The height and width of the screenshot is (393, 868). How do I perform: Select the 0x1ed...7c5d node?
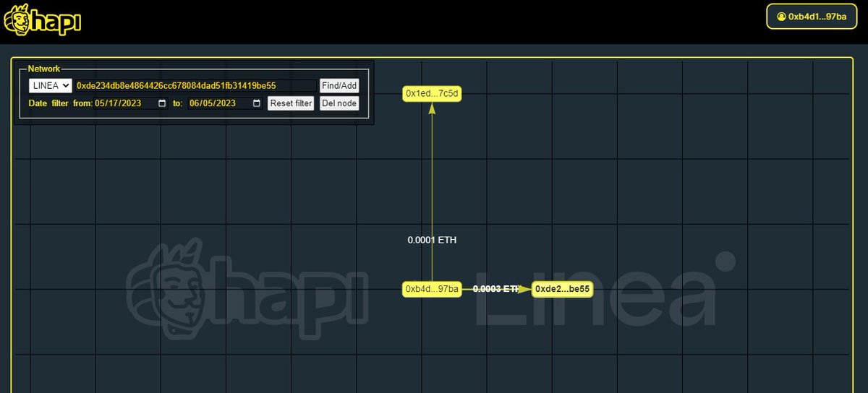pyautogui.click(x=432, y=94)
